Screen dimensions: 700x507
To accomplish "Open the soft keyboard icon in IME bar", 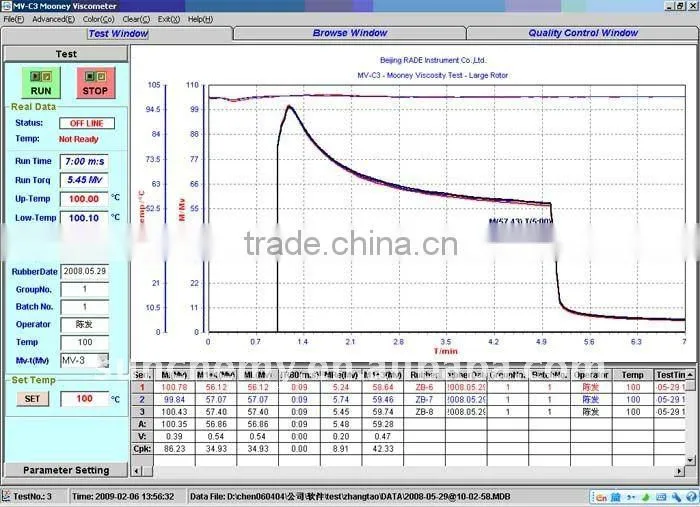I will pyautogui.click(x=661, y=497).
